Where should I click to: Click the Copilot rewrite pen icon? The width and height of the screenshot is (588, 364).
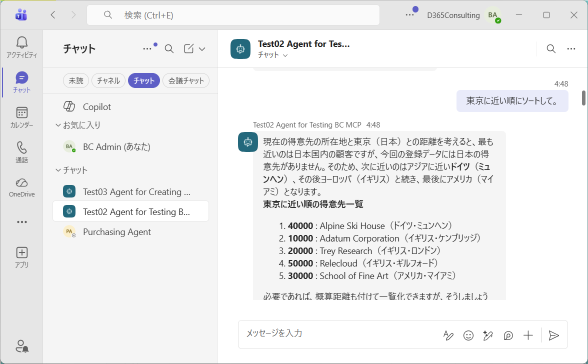pos(488,335)
